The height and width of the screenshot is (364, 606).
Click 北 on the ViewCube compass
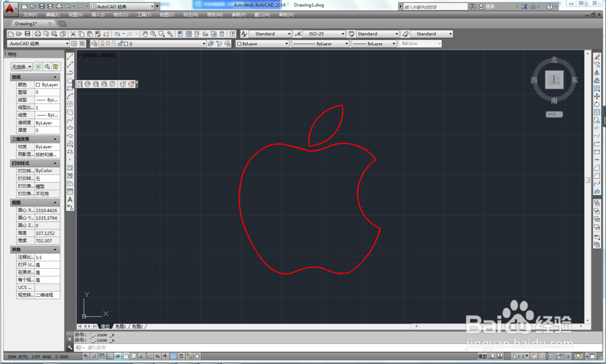[554, 60]
